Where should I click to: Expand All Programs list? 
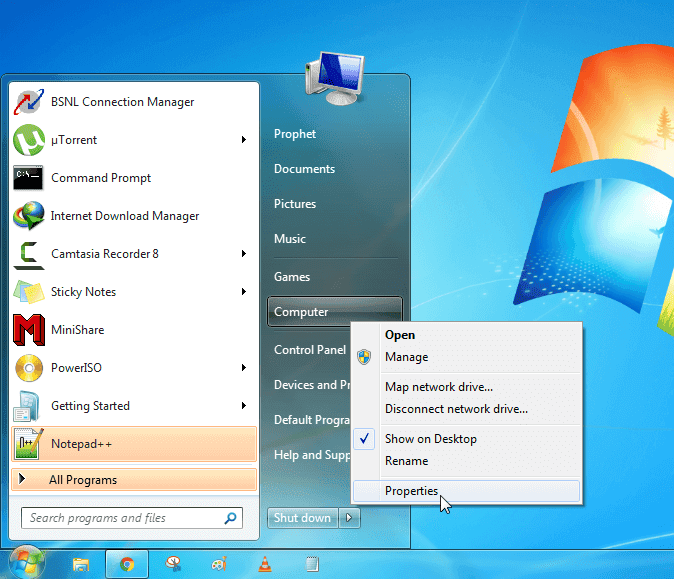[134, 480]
